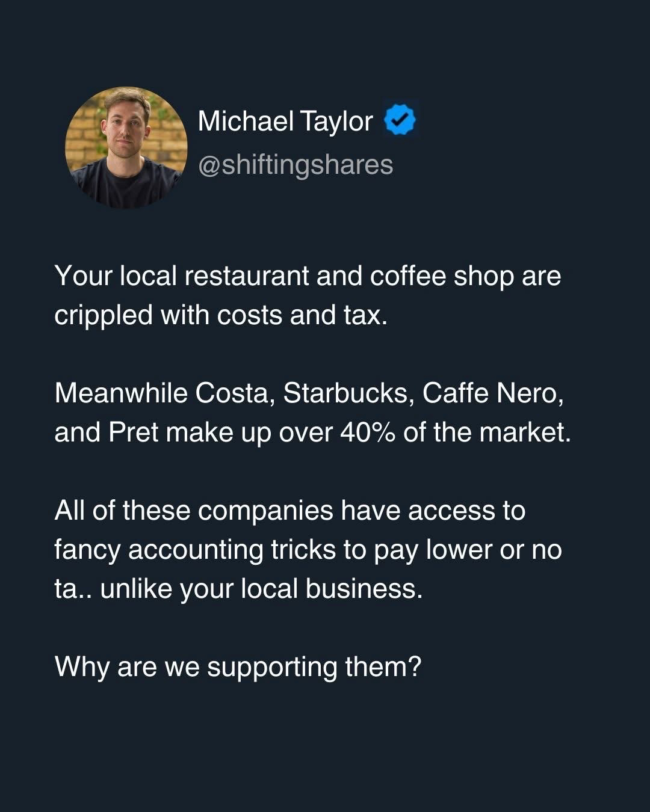
Task: Open the @shiftingshares handle
Action: pyautogui.click(x=296, y=165)
